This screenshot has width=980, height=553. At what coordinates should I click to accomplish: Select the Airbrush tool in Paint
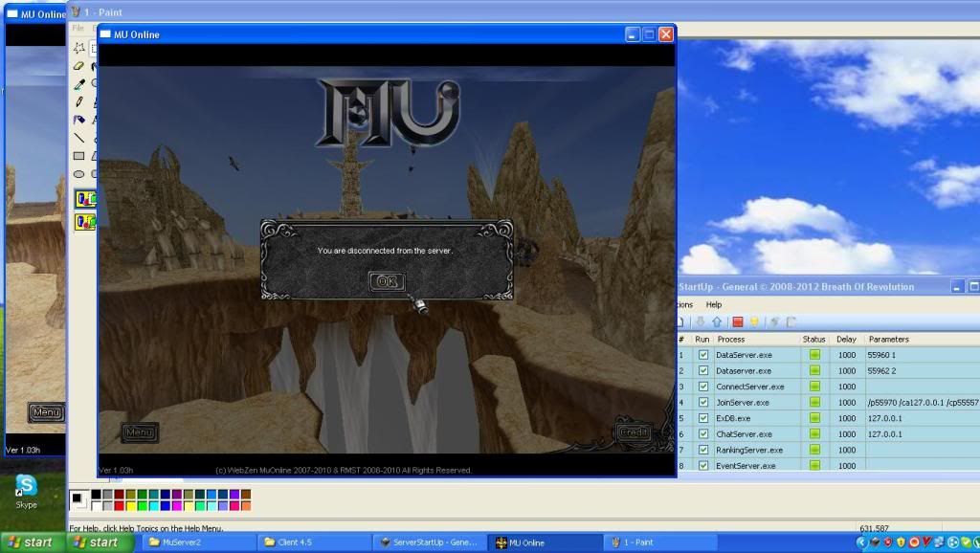pos(79,120)
